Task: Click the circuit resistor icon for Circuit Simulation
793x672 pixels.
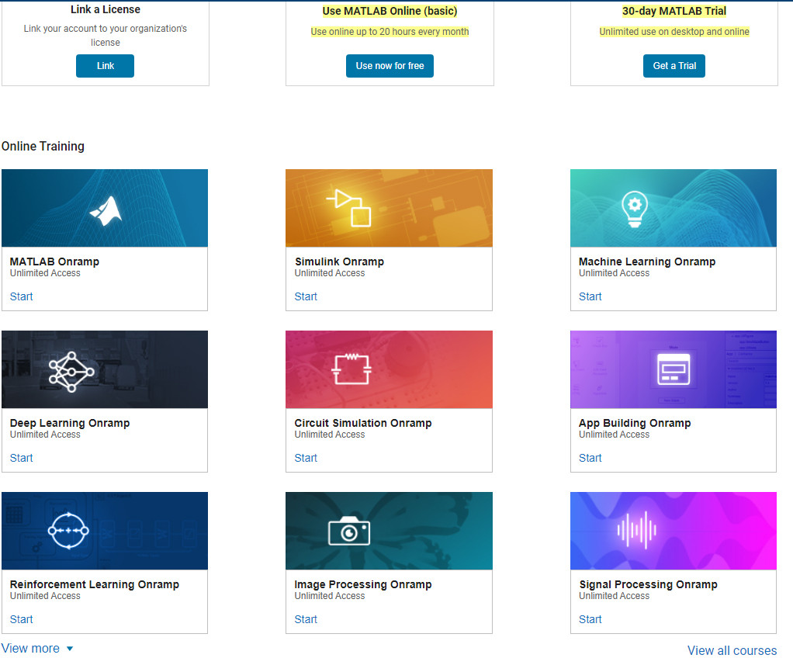Action: point(351,369)
